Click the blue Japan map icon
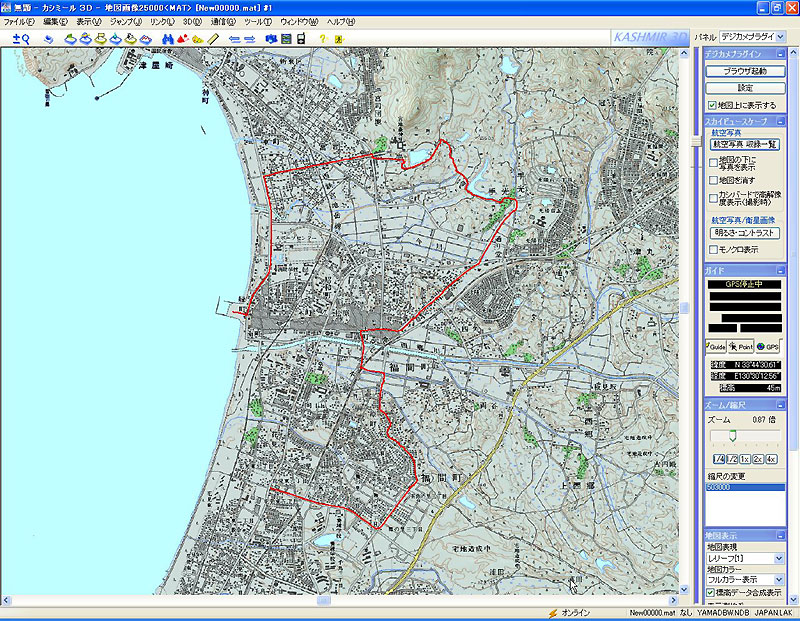Viewport: 800px width, 621px height. pyautogui.click(x=271, y=39)
